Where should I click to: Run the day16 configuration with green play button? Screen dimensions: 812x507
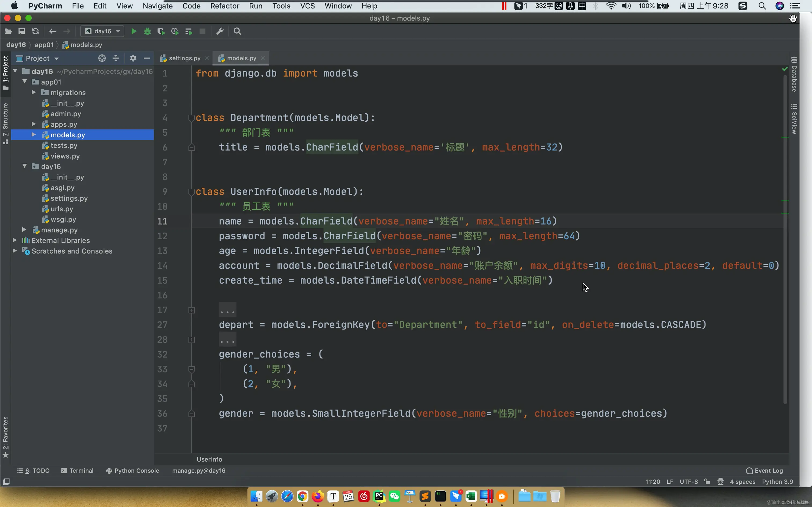(x=133, y=31)
